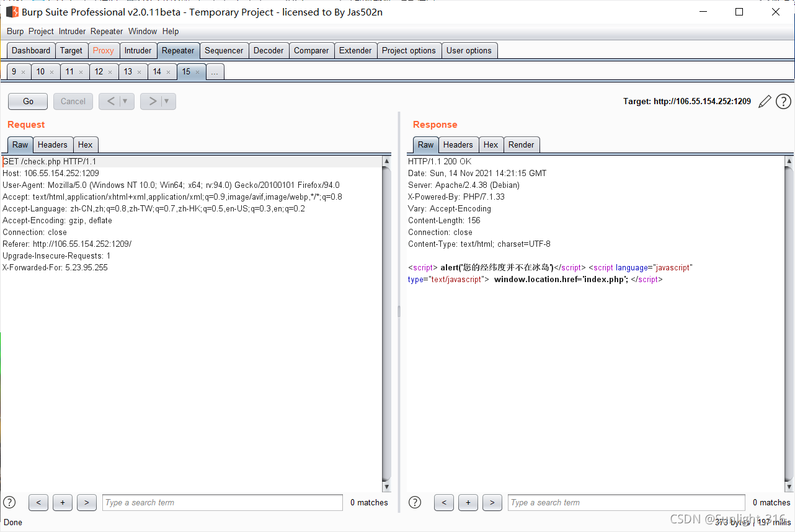Screen dimensions: 795x532
Task: Go to next response search match
Action: pos(492,502)
